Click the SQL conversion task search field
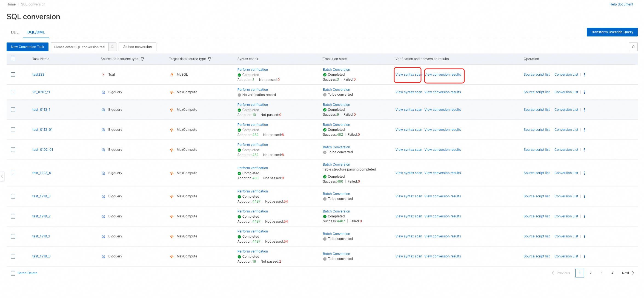The image size is (644, 298). pos(80,47)
